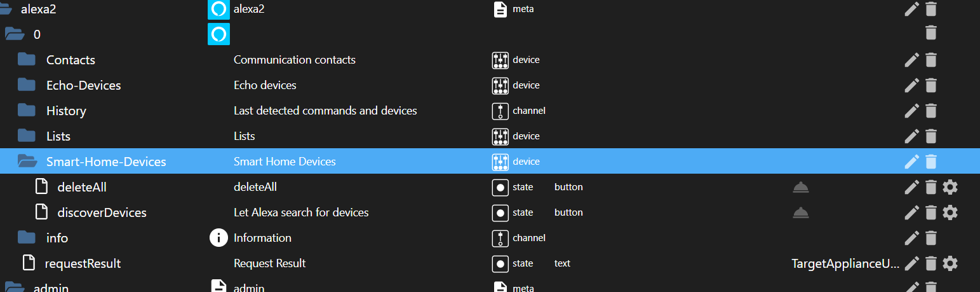Expand the Echo-Devices folder
The image size is (980, 292).
tap(27, 85)
